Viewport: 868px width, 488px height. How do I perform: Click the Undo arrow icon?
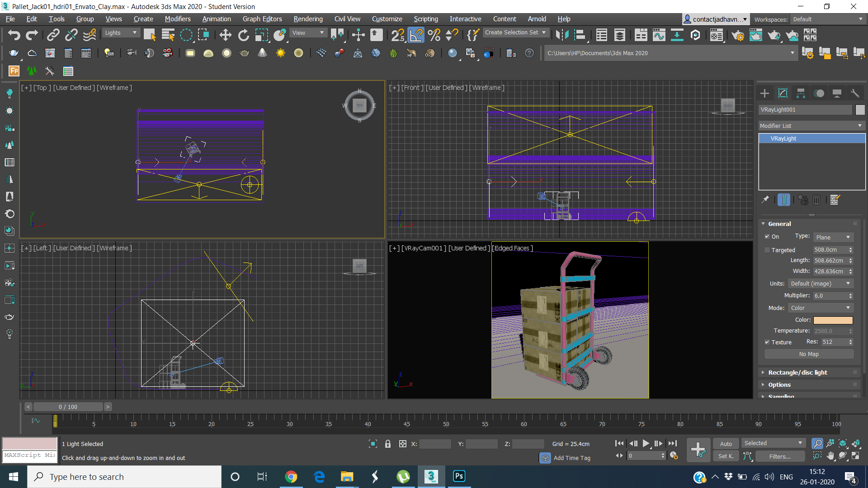point(14,35)
